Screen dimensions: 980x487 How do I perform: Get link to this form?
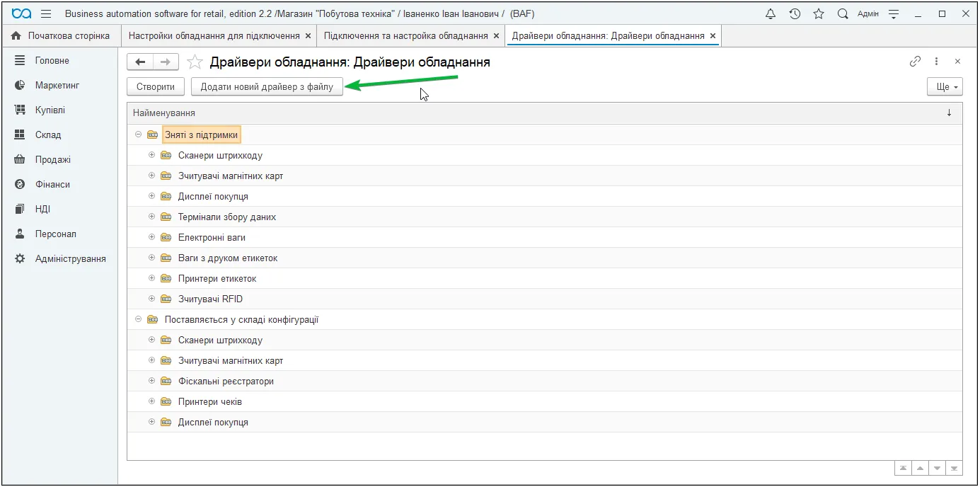915,62
